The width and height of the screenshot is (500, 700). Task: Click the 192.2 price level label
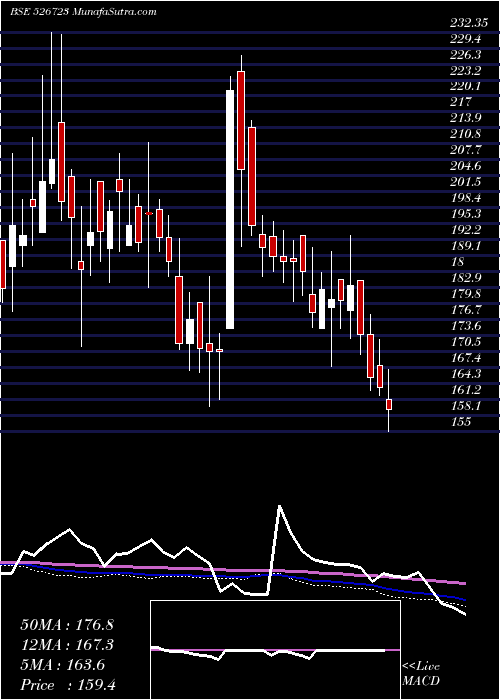pos(465,229)
